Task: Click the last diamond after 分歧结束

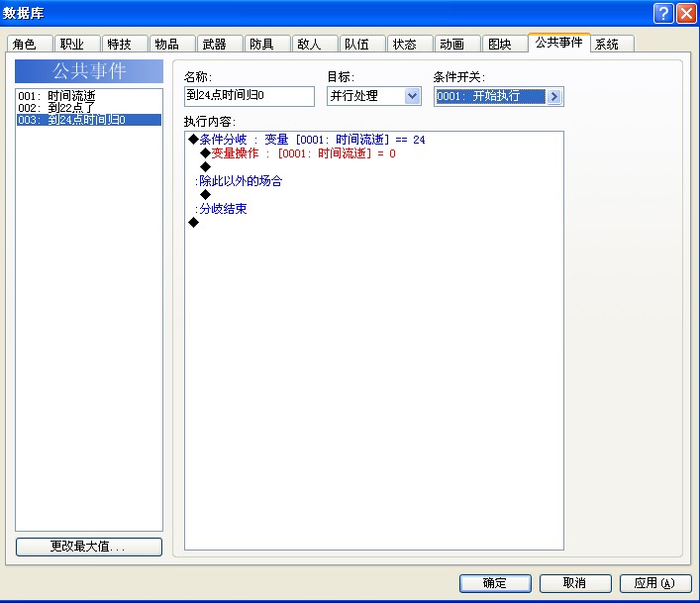Action: click(193, 222)
